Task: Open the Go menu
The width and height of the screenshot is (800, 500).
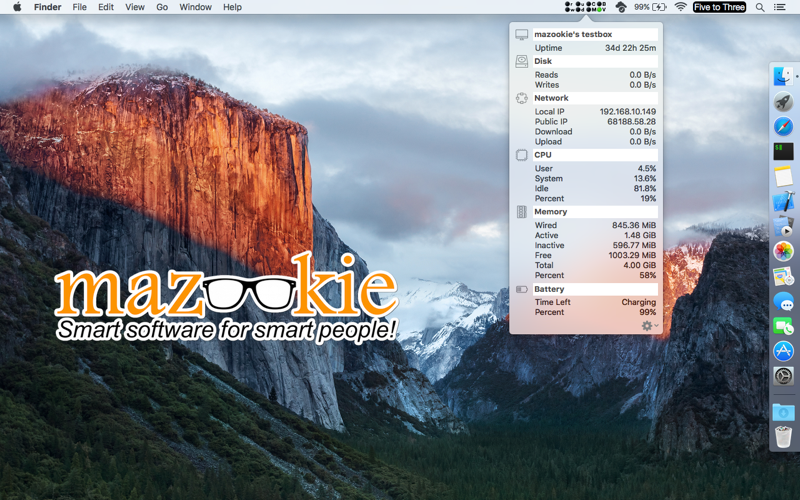Action: 162,7
